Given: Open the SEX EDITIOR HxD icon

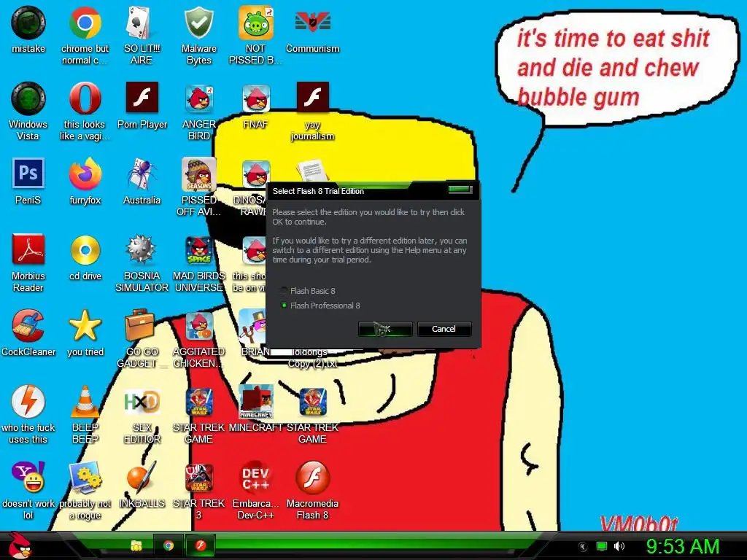Looking at the screenshot, I should 142,402.
